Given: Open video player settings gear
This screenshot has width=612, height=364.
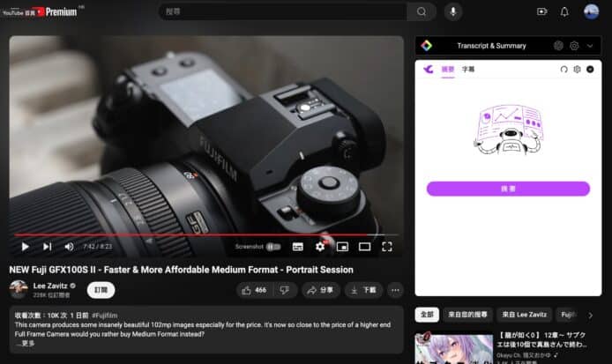Looking at the screenshot, I should coord(320,247).
